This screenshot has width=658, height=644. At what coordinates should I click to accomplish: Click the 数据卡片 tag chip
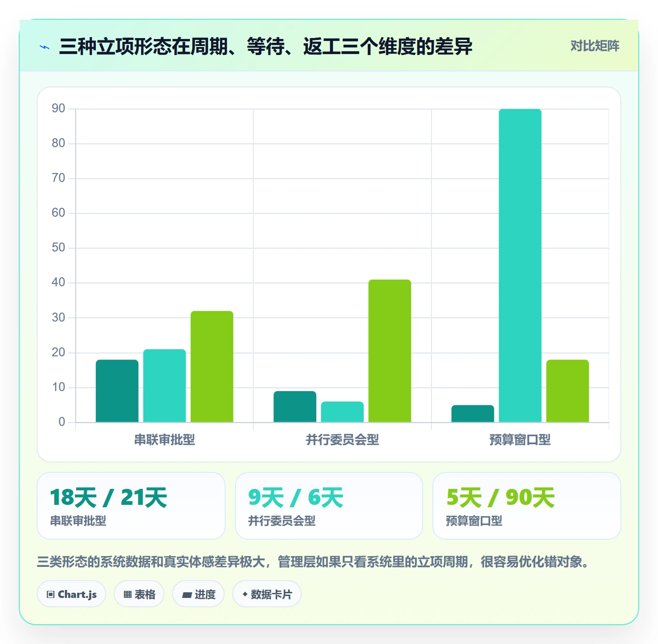tap(266, 594)
